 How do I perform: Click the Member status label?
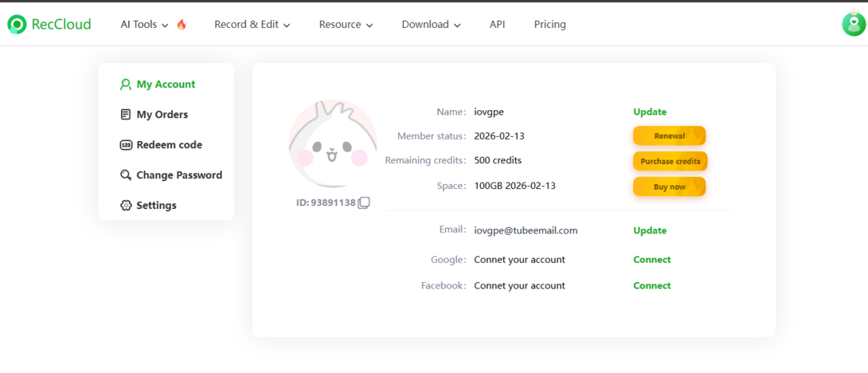432,135
